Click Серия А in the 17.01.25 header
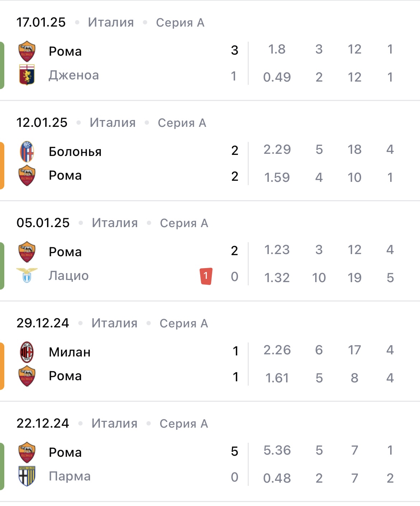Image resolution: width=420 pixels, height=506 pixels. pos(180,23)
